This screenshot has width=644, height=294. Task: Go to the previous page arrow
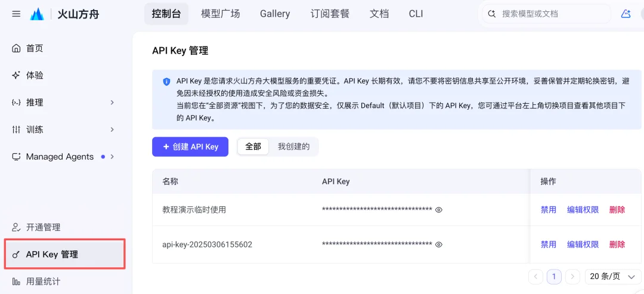pyautogui.click(x=535, y=277)
